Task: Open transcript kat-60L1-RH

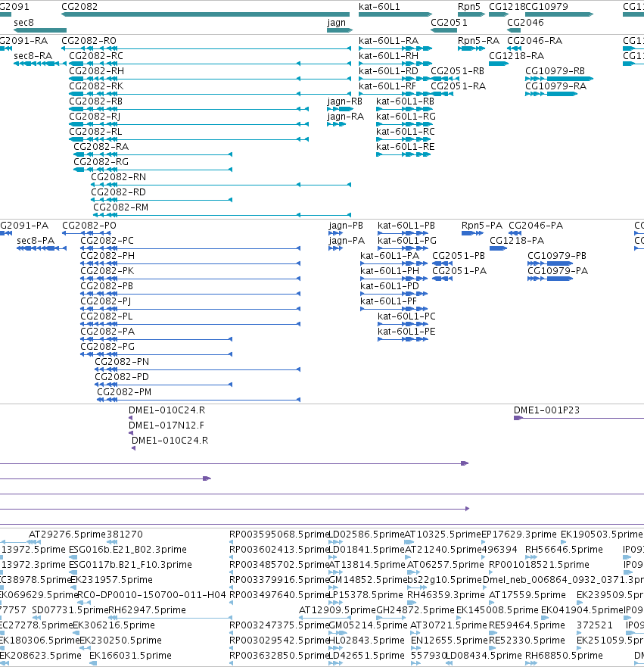Action: [x=395, y=64]
